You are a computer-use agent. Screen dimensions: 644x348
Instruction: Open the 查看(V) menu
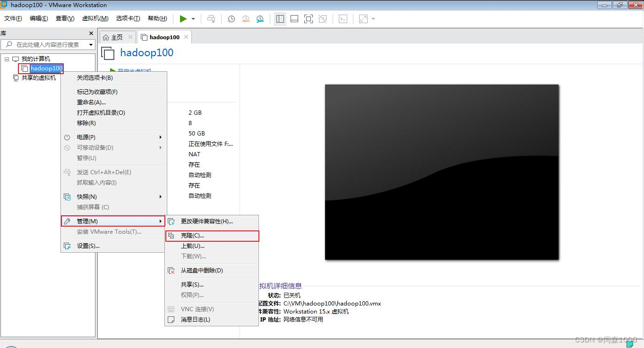pyautogui.click(x=65, y=18)
